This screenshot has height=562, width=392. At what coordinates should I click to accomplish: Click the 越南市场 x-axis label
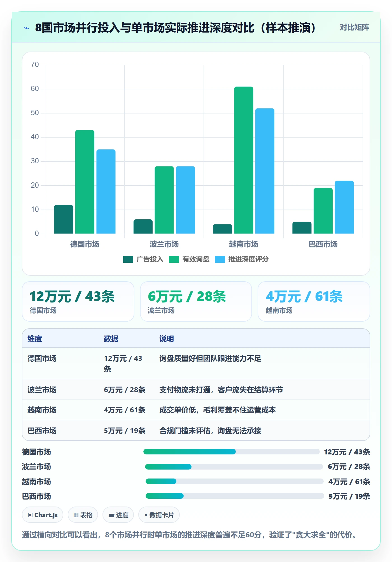tap(244, 244)
